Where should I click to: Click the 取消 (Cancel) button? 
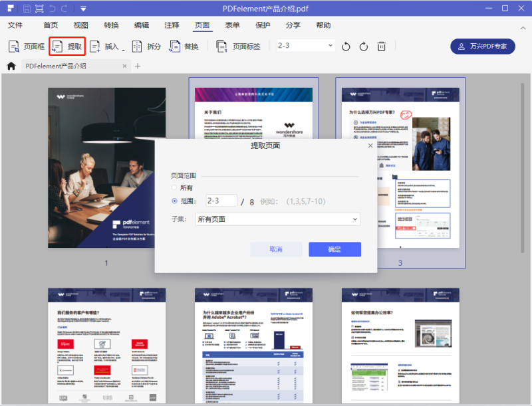276,249
